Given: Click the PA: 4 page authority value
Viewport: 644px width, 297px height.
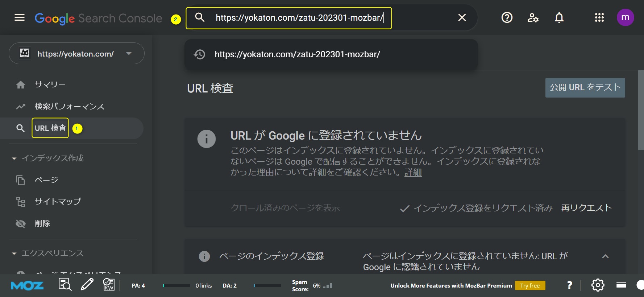Looking at the screenshot, I should tap(138, 286).
